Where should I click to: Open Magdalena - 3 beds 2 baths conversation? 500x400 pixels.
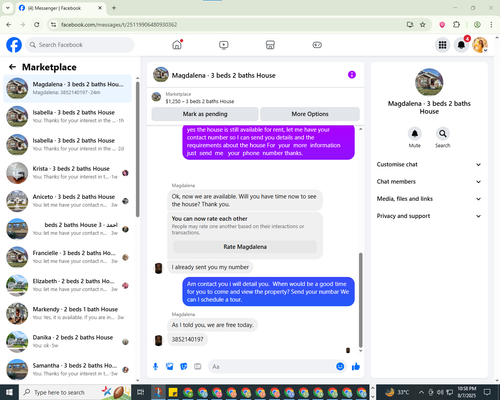[68, 88]
